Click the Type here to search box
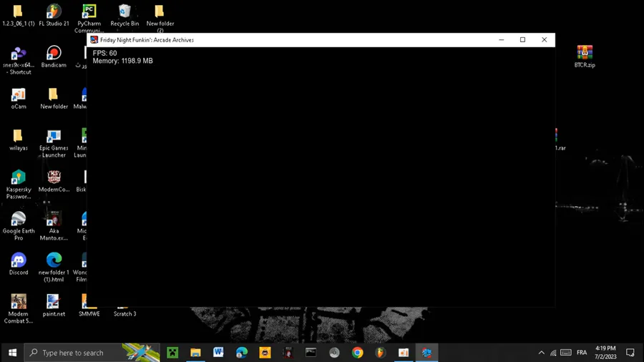The height and width of the screenshot is (362, 644). [x=92, y=353]
